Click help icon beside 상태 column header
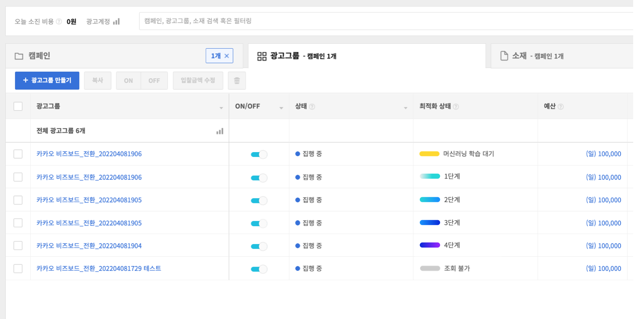Image resolution: width=644 pixels, height=319 pixels. [x=312, y=107]
